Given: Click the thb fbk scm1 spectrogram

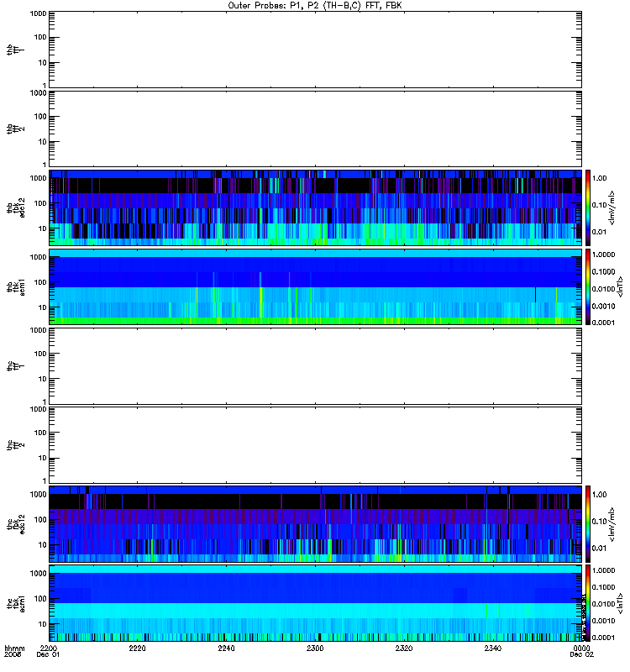Looking at the screenshot, I should pyautogui.click(x=315, y=286).
